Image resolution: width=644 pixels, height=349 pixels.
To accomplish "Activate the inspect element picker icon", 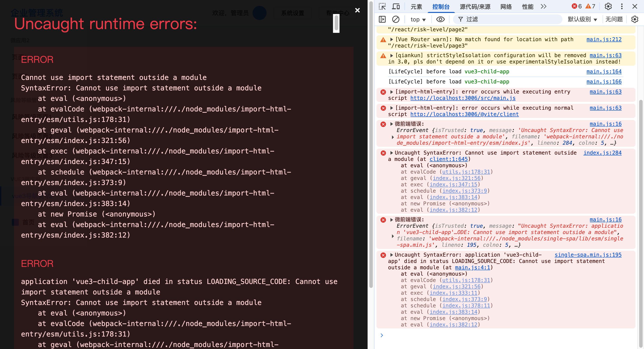I will tap(382, 7).
